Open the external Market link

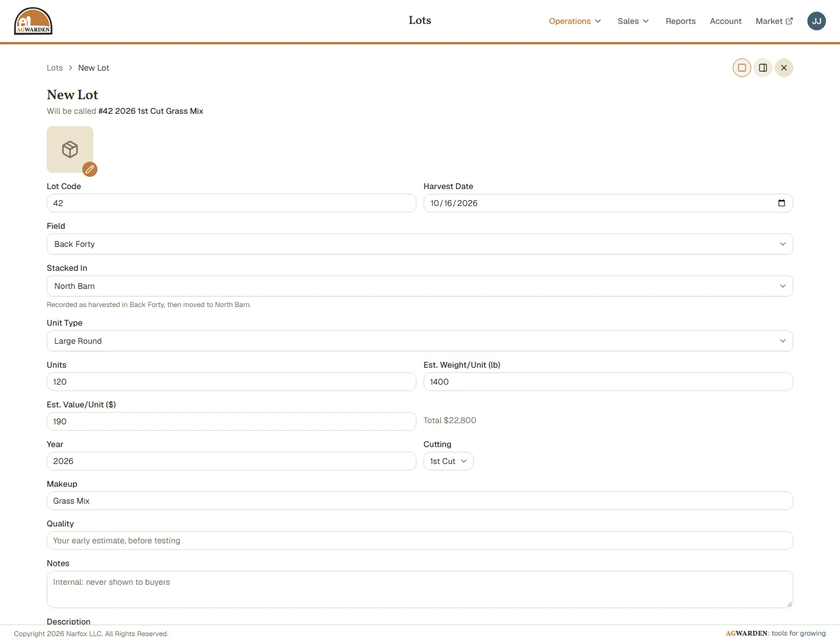tap(774, 21)
